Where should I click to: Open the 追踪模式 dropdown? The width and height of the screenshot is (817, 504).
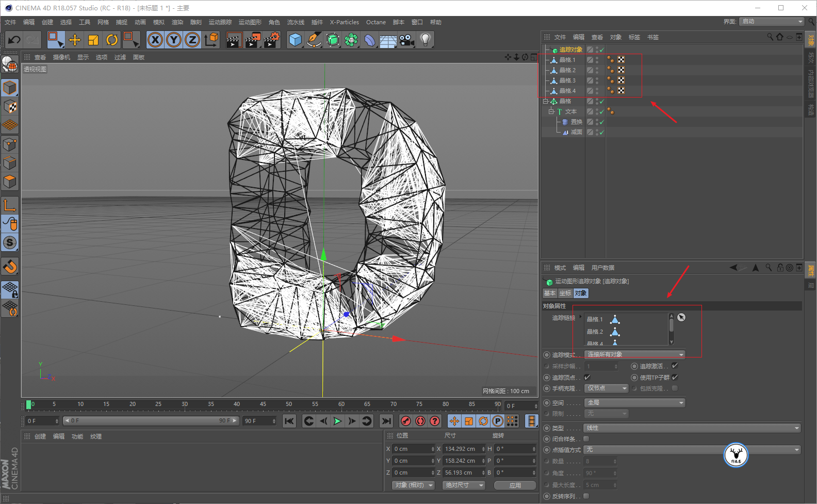click(634, 354)
